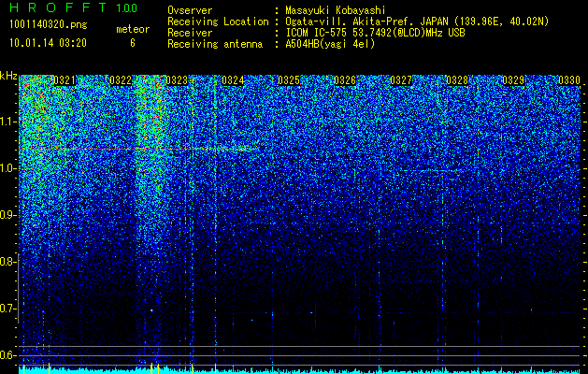The height and width of the screenshot is (374, 588).
Task: Click the Ovserver field label
Action: tap(190, 10)
